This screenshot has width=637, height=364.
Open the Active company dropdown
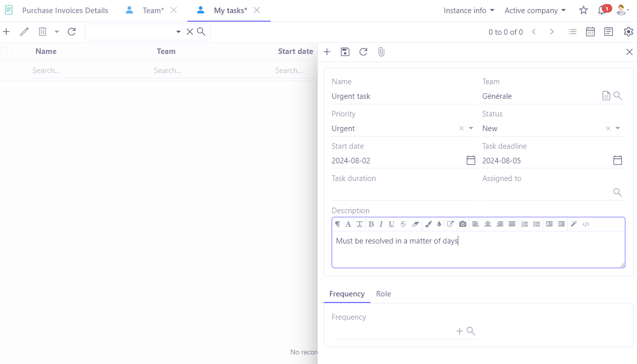(x=535, y=10)
